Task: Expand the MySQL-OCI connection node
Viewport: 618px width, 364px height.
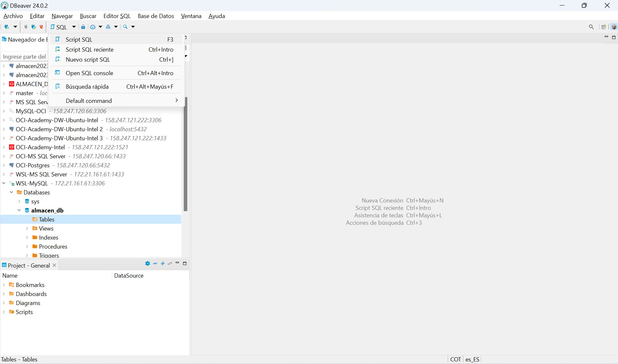Action: coord(4,111)
